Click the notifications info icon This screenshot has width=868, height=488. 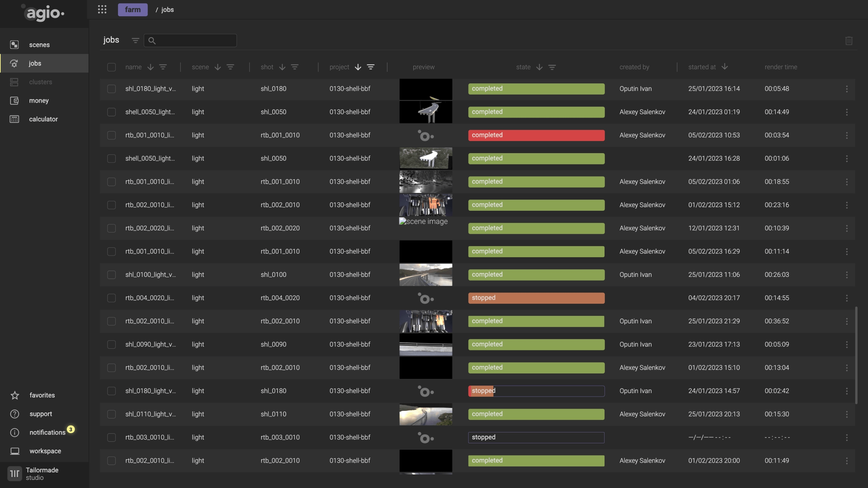(x=15, y=433)
